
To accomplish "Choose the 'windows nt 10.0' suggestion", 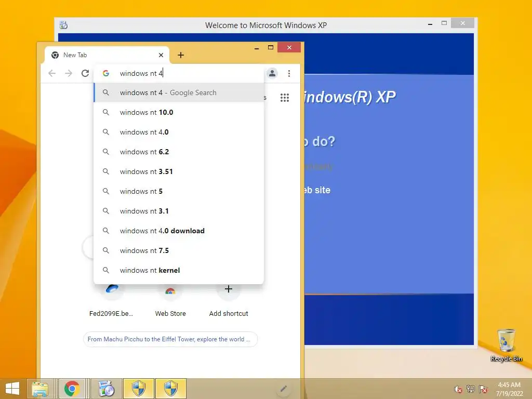I will (x=179, y=112).
